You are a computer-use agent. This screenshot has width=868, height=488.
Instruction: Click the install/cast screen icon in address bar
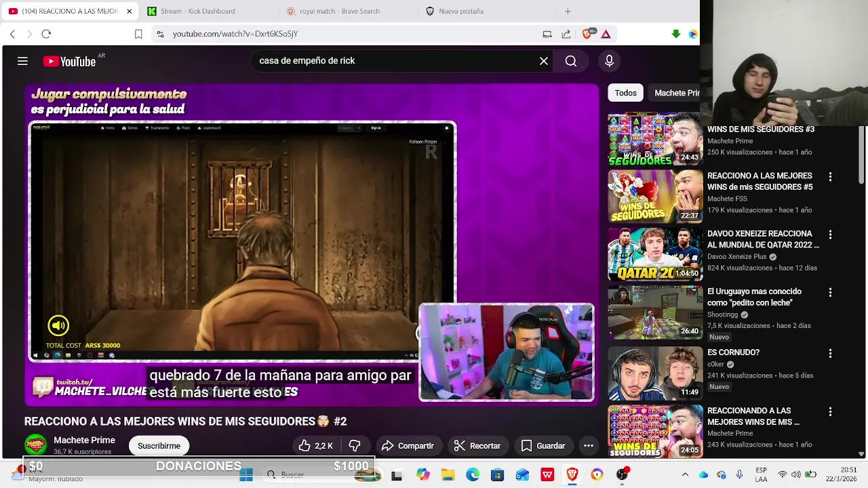547,34
